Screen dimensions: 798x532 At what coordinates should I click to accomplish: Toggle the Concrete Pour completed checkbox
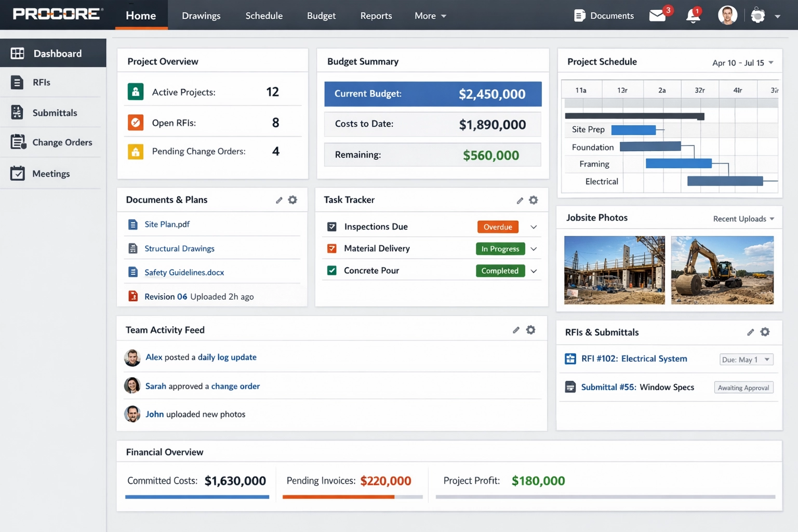tap(331, 270)
